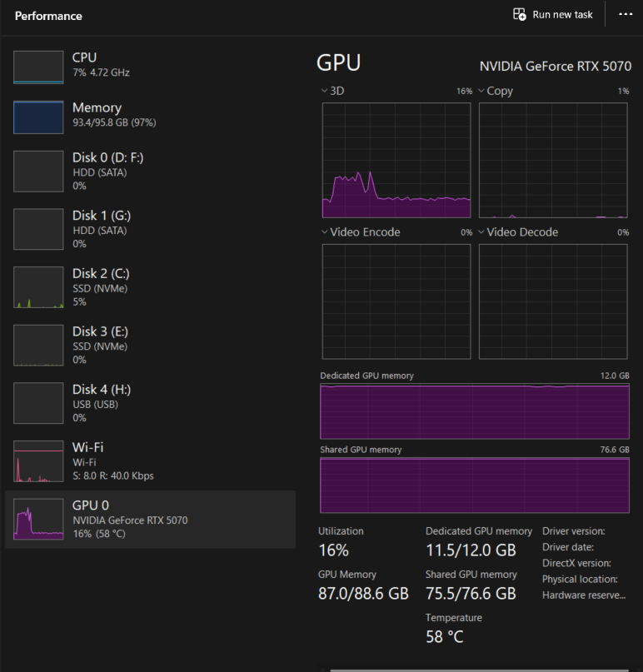This screenshot has width=643, height=672.
Task: Click the Run new task button label
Action: 562,14
